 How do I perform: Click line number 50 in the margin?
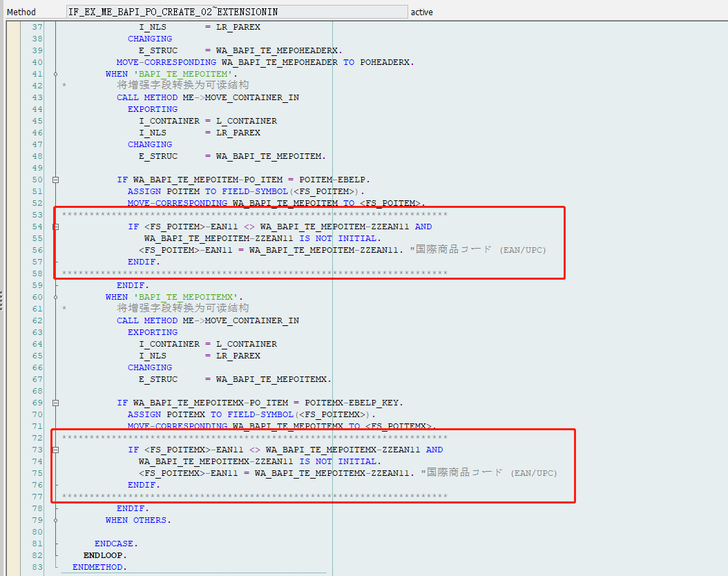pos(39,179)
